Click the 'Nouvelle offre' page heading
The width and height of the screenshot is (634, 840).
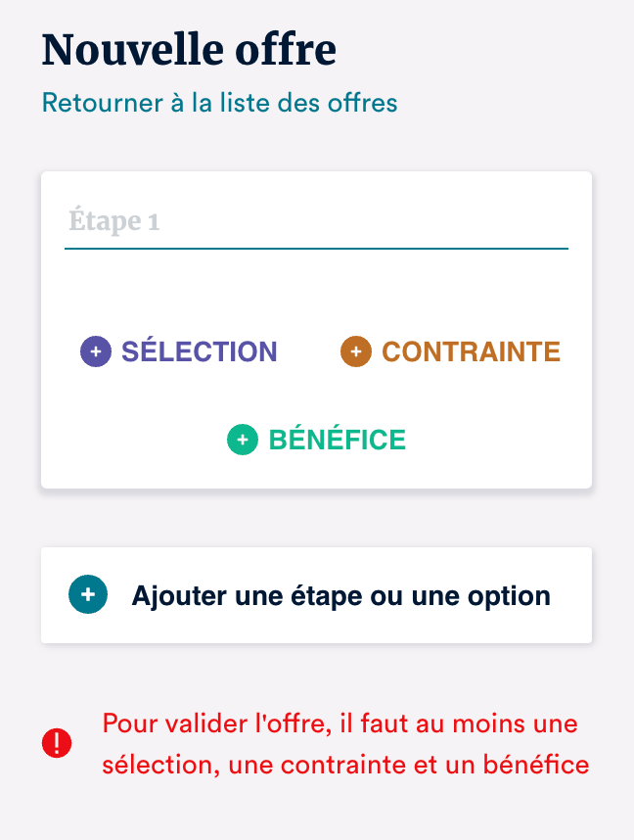[189, 49]
